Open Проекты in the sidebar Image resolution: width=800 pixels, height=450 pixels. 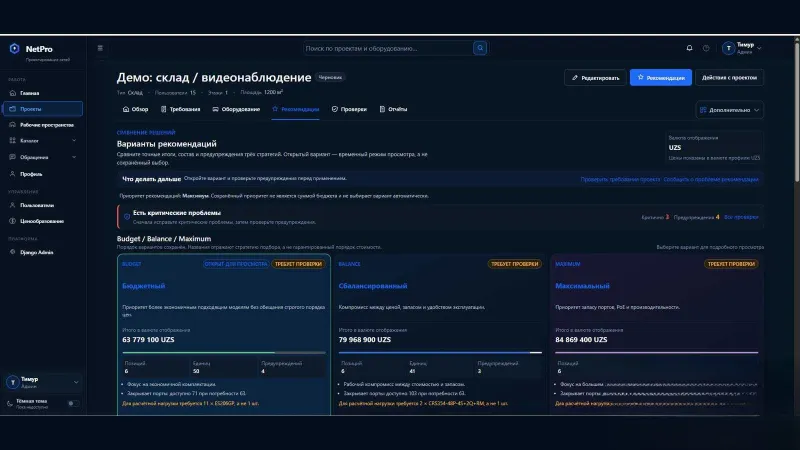click(43, 109)
